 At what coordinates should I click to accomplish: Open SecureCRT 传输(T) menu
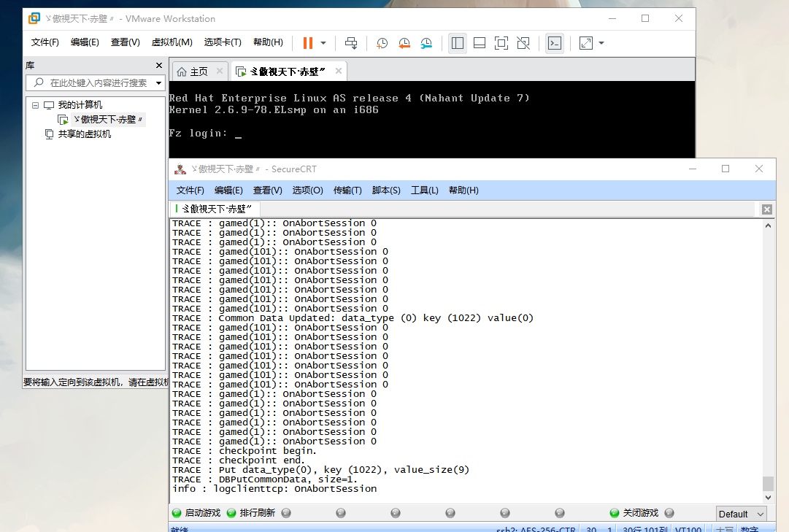coord(347,190)
